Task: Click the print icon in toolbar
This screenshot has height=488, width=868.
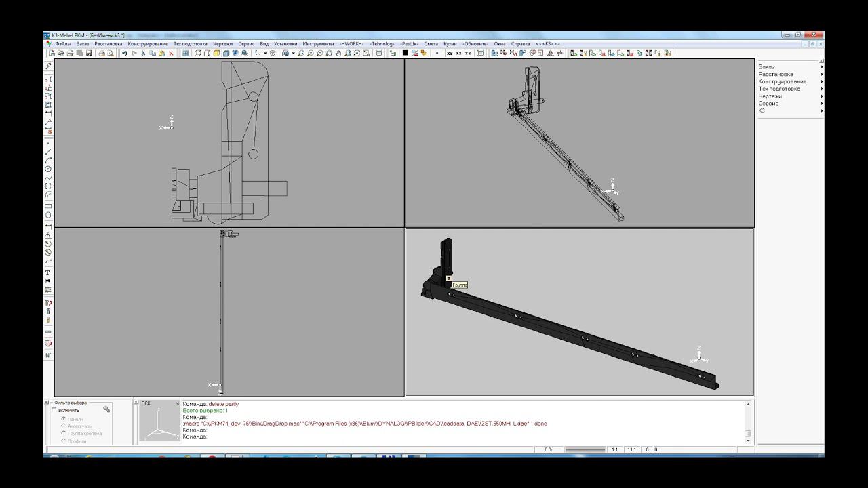Action: [100, 53]
